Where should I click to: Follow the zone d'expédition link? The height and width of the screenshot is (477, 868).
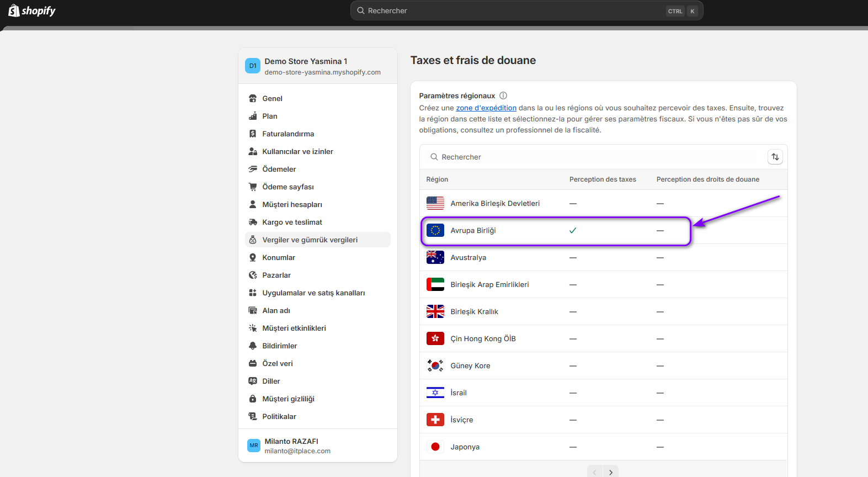486,108
